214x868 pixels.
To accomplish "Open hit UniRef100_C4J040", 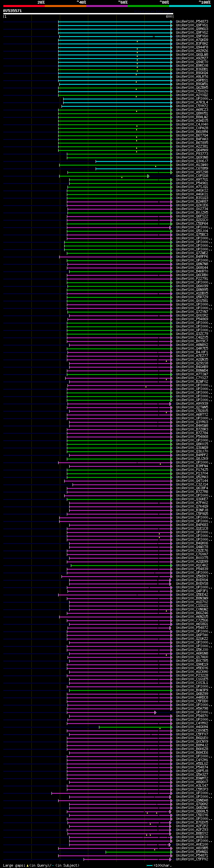I will [x=192, y=124].
